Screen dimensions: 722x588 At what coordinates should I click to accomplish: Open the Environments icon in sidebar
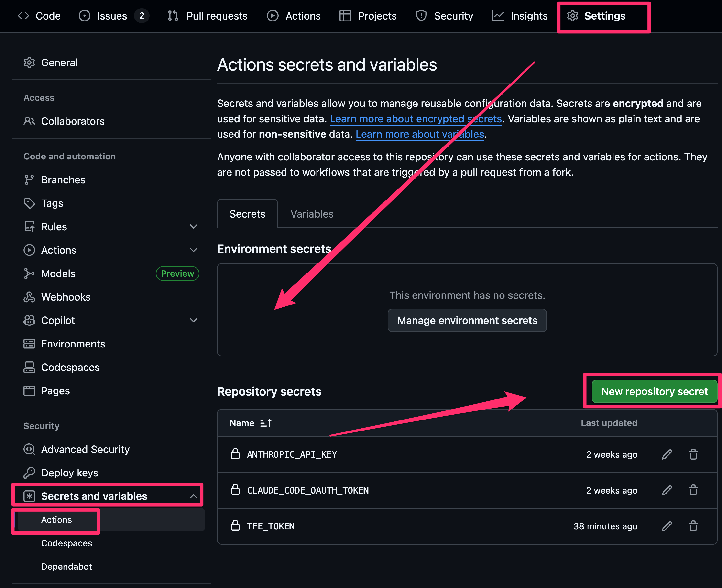click(x=30, y=344)
